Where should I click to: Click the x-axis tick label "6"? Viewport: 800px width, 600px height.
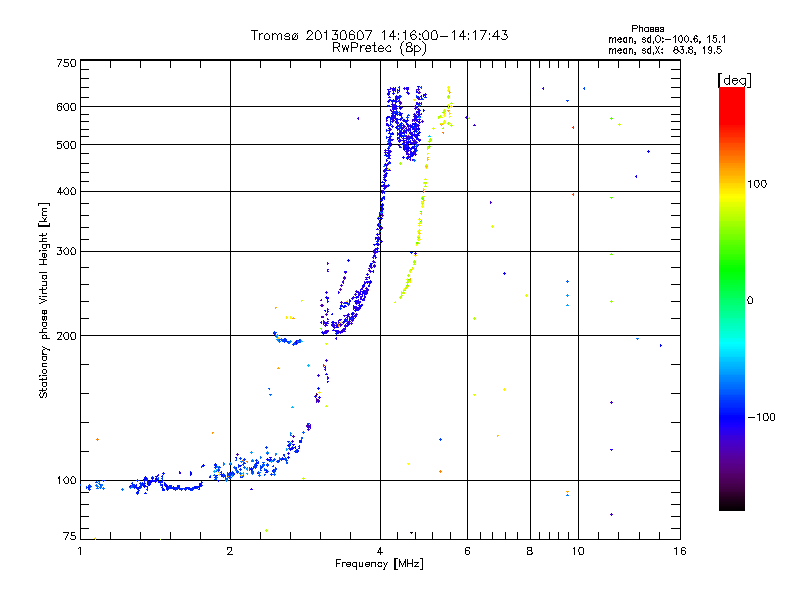(467, 551)
